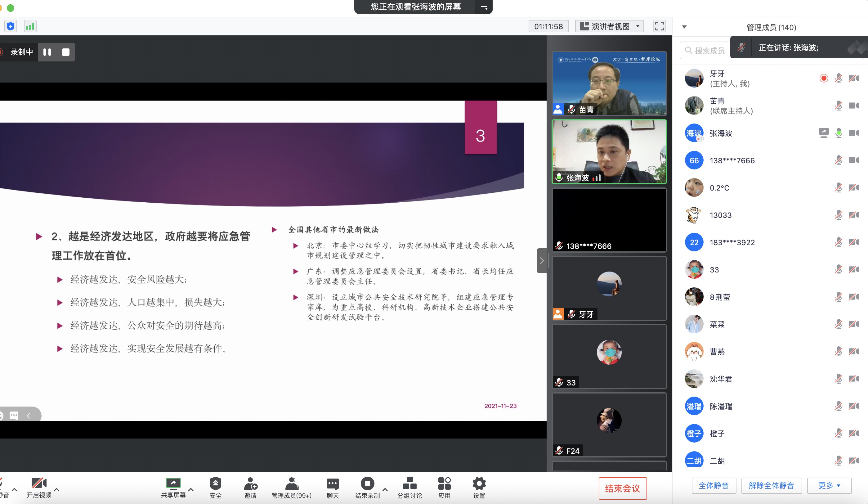Click End Meeting (结束会议) button

pyautogui.click(x=622, y=488)
